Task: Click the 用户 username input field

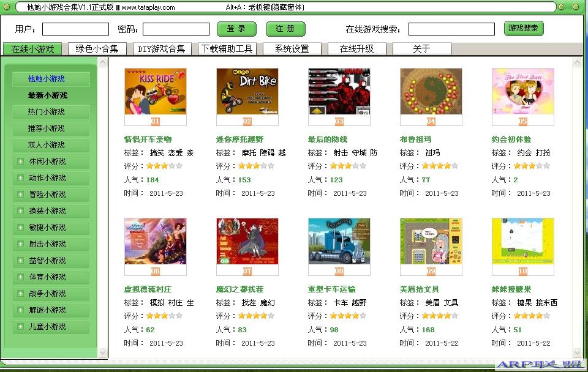Action: (x=75, y=29)
